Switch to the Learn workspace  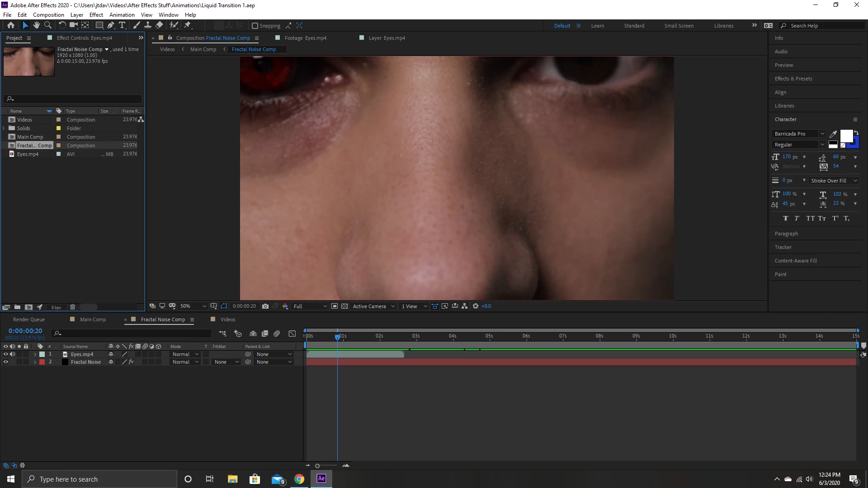pyautogui.click(x=597, y=26)
